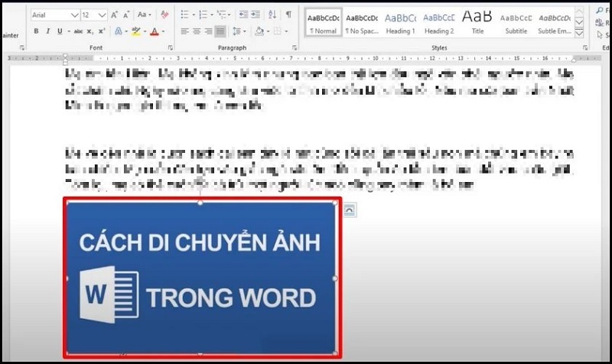Toggle Align Left
Viewport: 612px width, 364px height.
coord(184,31)
